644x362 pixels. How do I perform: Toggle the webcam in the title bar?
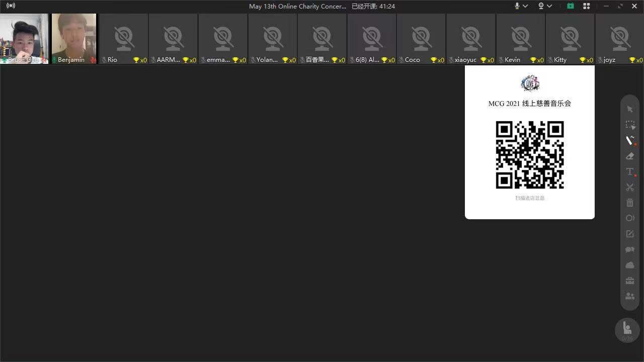541,6
